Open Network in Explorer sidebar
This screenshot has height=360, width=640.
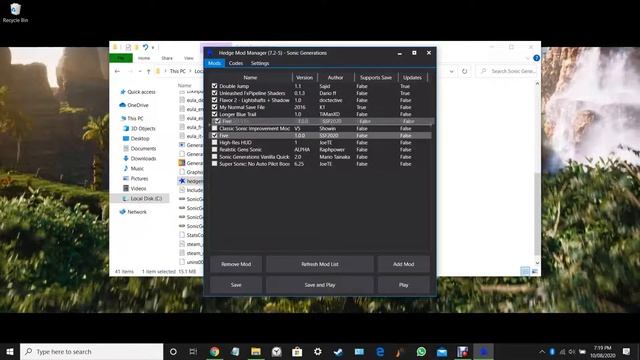[x=133, y=212]
